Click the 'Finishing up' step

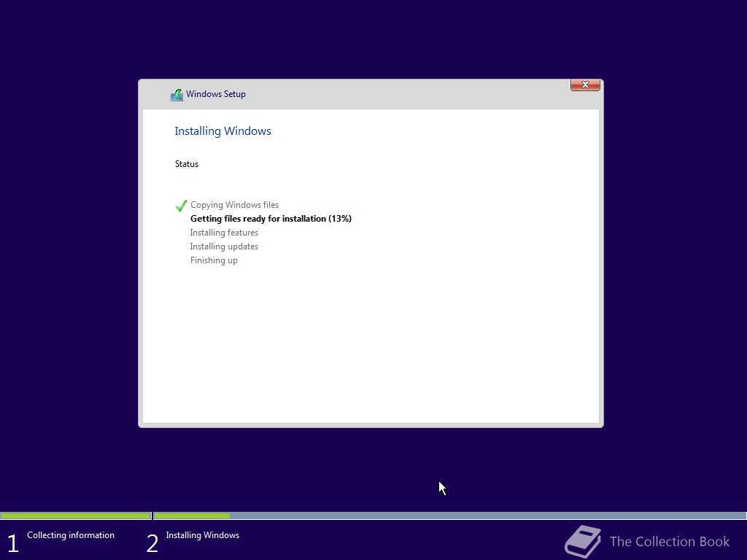[214, 260]
